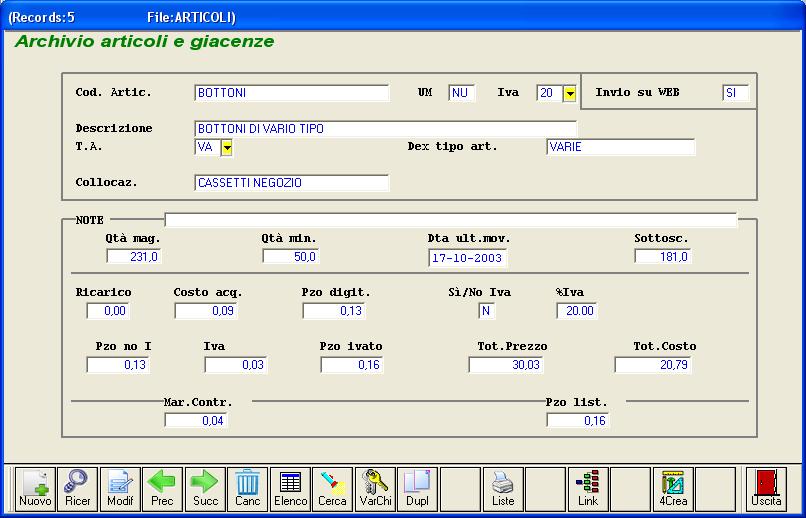806x518 pixels.
Task: Click the Mar.Contr. field 0,04
Action: click(x=196, y=420)
